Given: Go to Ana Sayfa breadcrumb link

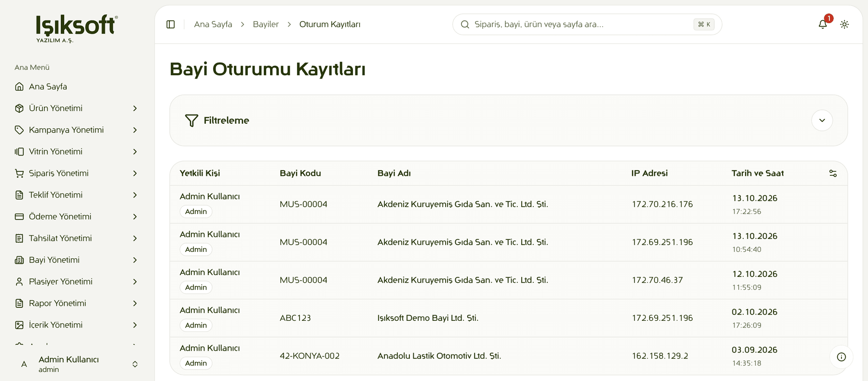Looking at the screenshot, I should [x=213, y=25].
